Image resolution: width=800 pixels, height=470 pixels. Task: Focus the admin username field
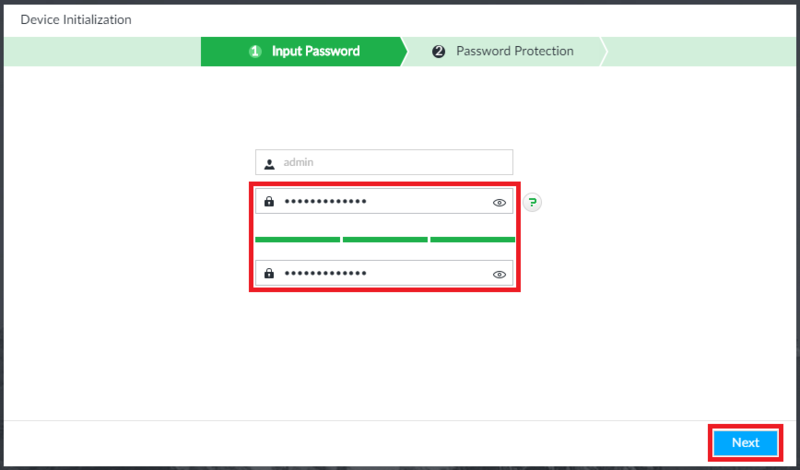[x=395, y=163]
